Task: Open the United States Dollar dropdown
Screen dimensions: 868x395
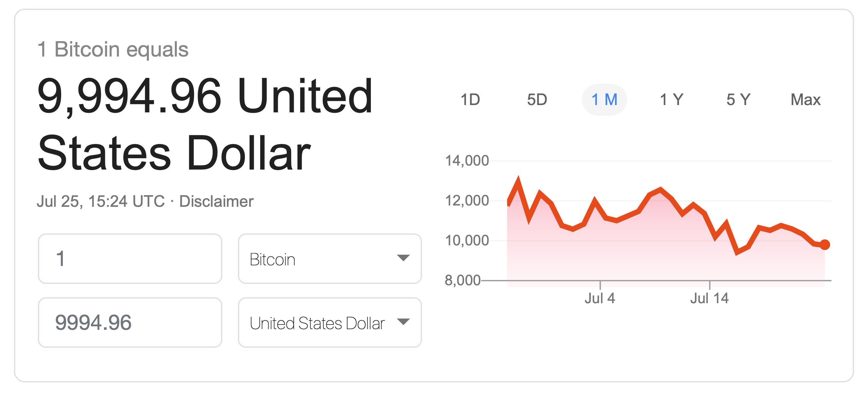Action: click(x=330, y=323)
